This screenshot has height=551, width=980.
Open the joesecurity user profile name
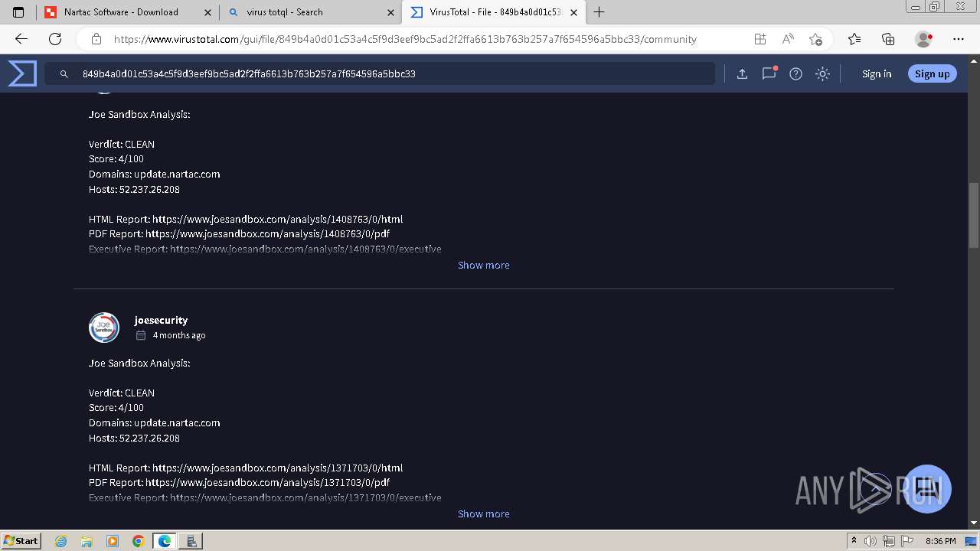(x=161, y=320)
